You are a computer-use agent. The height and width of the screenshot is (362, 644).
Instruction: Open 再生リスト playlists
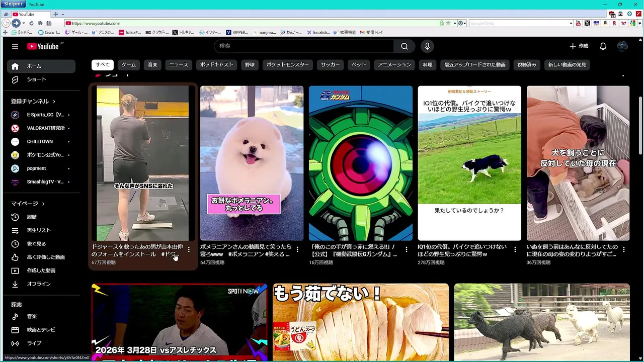pos(41,230)
